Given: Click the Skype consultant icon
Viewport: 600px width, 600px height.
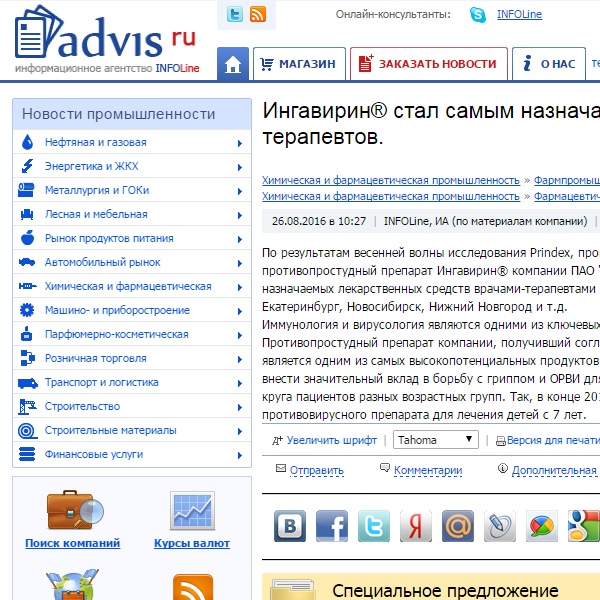Looking at the screenshot, I should [478, 15].
